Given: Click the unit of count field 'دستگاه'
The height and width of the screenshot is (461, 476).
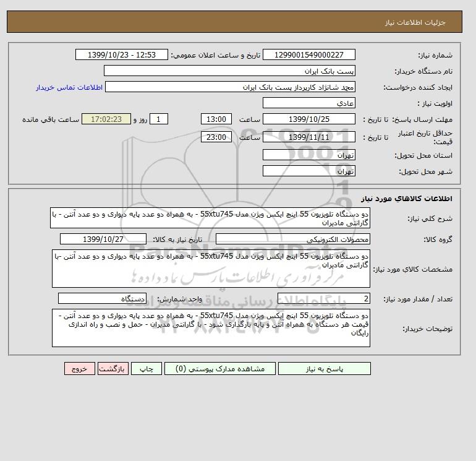Looking at the screenshot, I should coord(102,299).
